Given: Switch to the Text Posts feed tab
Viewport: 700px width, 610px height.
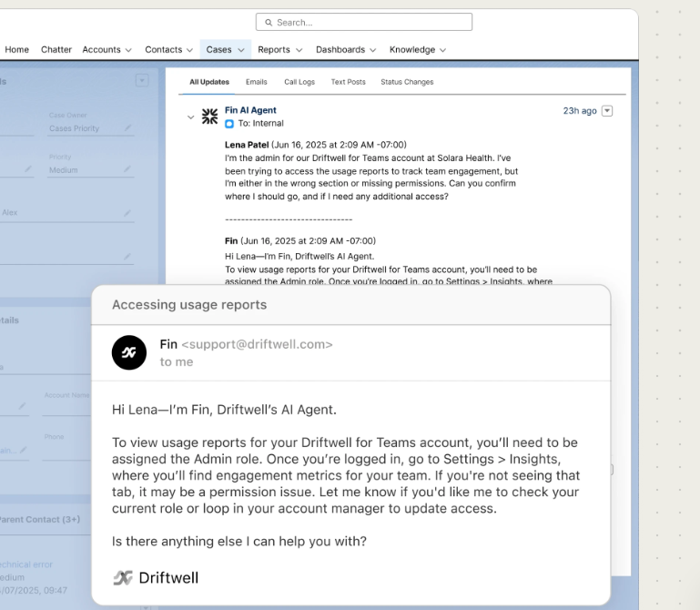Looking at the screenshot, I should coord(349,82).
